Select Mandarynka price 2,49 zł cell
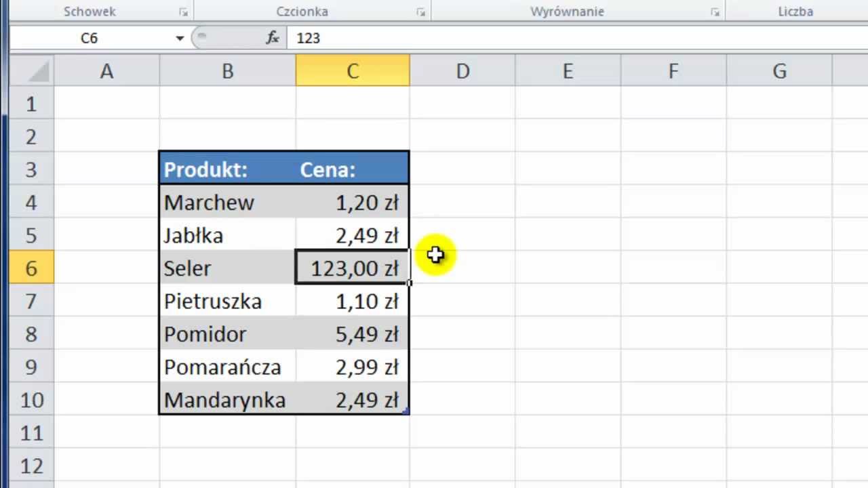868x488 pixels. 353,399
